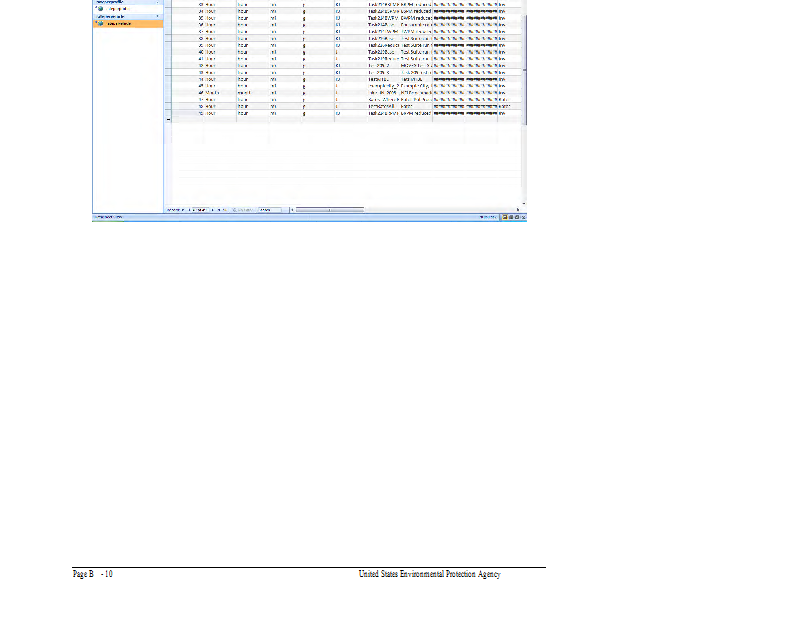Click the right arrow of horizontal scrollbar
800x618 pixels.
517,210
